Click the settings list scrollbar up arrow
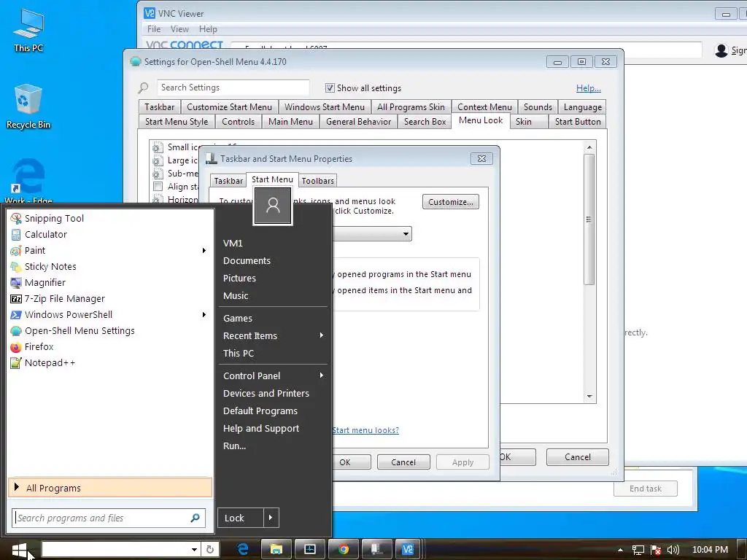This screenshot has height=560, width=747. tap(589, 147)
